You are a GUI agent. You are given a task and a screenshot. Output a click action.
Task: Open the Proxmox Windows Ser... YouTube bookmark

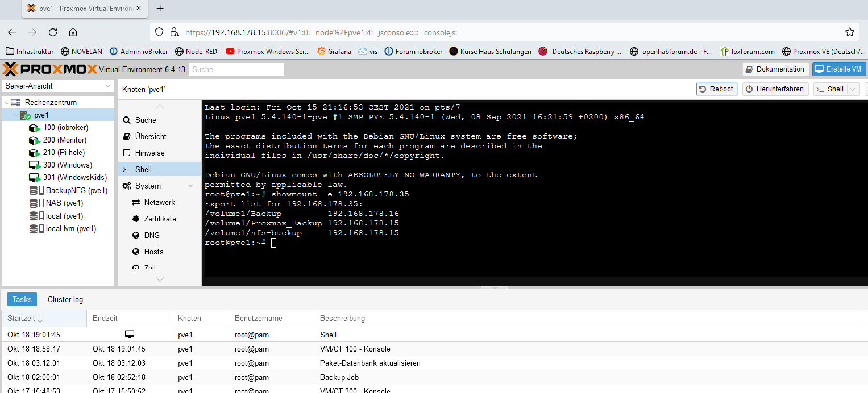click(x=268, y=51)
